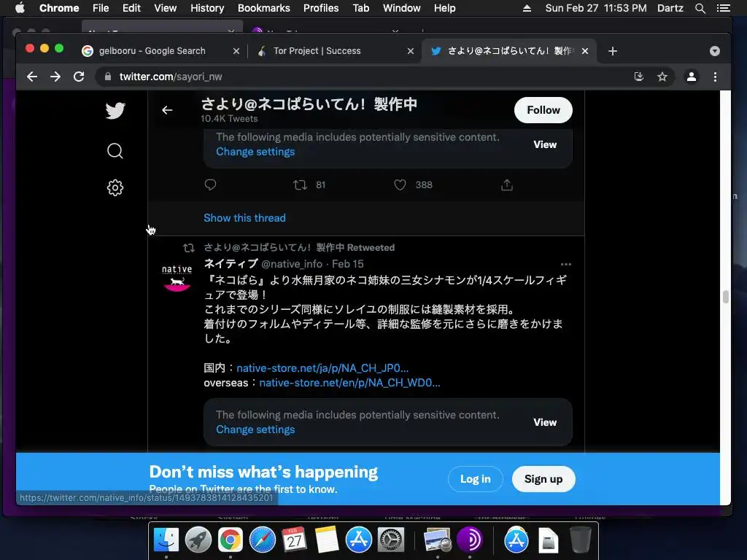Go back using profile header arrow
The width and height of the screenshot is (747, 560).
tap(167, 110)
